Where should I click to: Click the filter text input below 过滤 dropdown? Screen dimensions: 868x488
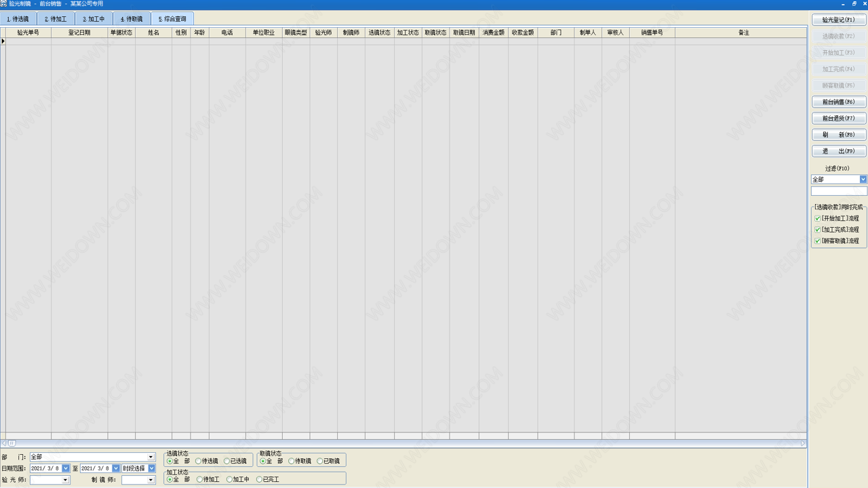[x=839, y=191]
